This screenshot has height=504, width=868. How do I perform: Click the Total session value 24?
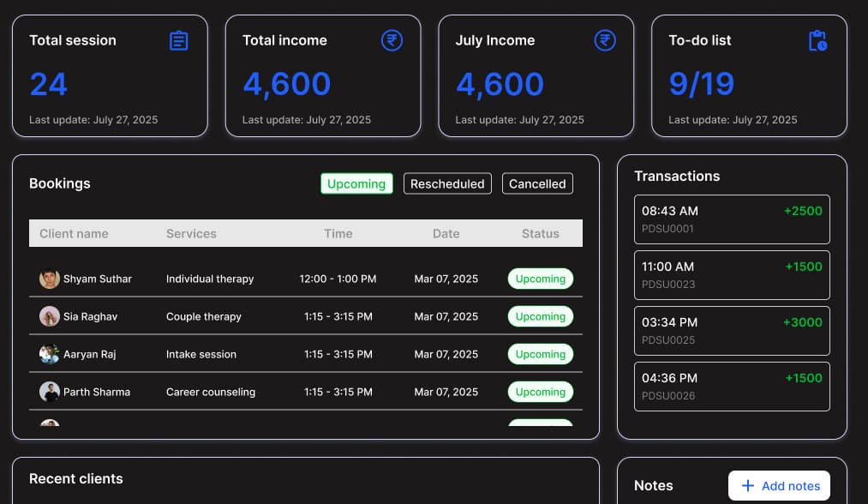49,84
